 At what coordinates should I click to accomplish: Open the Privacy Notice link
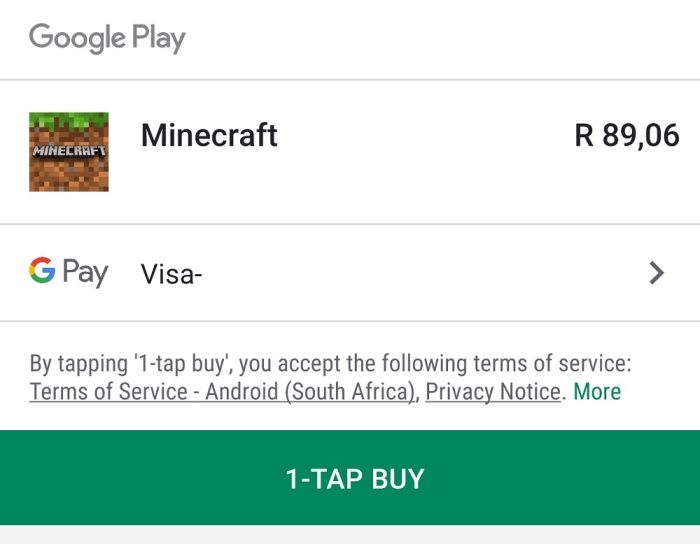(x=492, y=392)
